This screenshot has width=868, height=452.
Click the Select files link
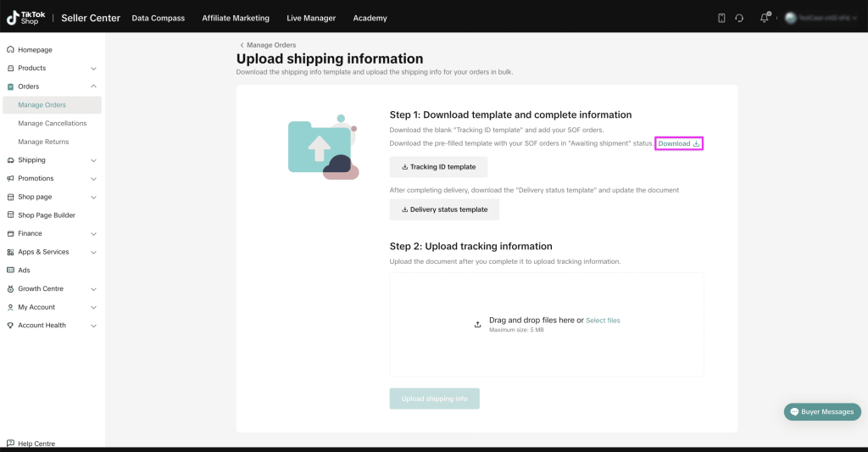tap(603, 321)
